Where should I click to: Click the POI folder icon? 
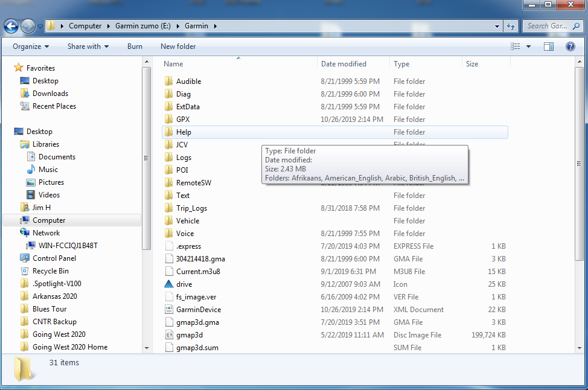point(169,170)
